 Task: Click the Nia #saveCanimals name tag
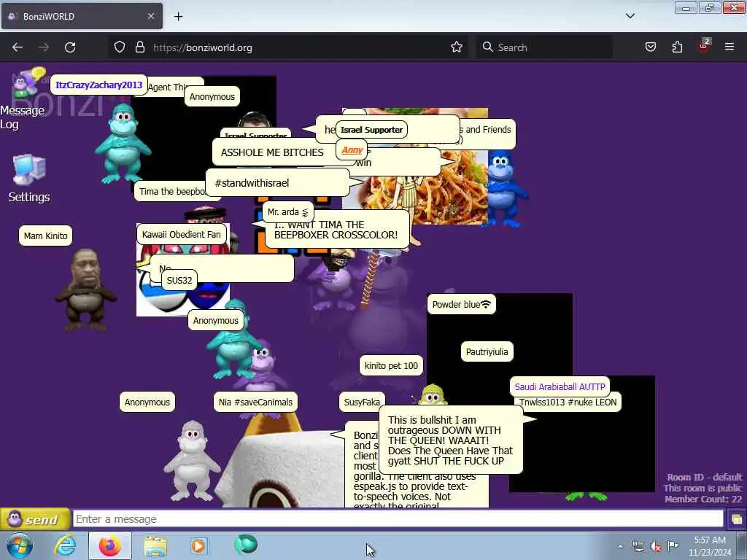coord(255,402)
